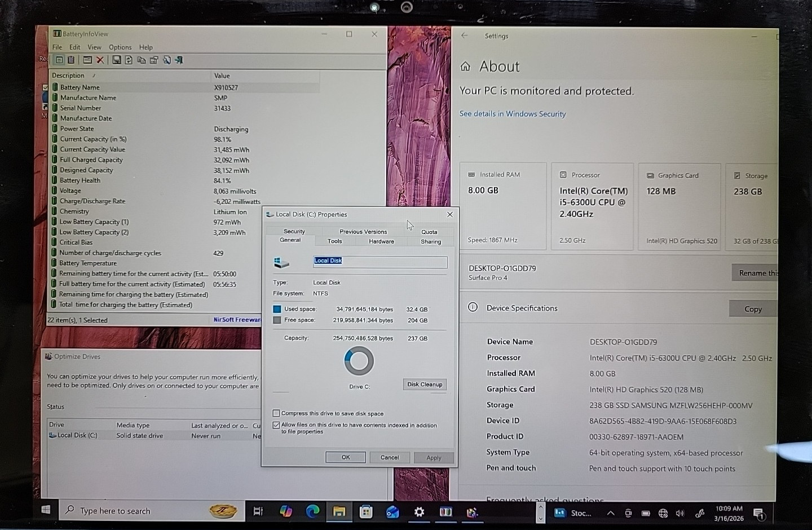Click the Advanced Options window icon in toolbar

point(87,60)
